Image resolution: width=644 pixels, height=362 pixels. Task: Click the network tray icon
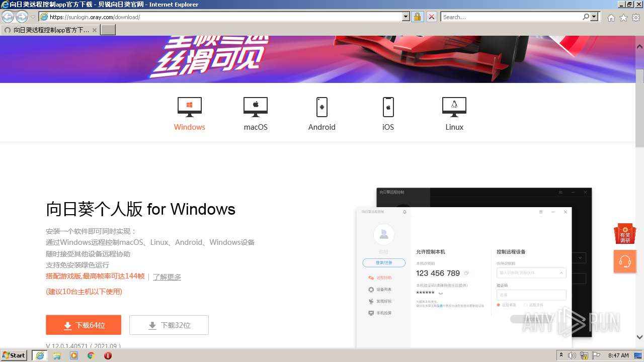[584, 355]
